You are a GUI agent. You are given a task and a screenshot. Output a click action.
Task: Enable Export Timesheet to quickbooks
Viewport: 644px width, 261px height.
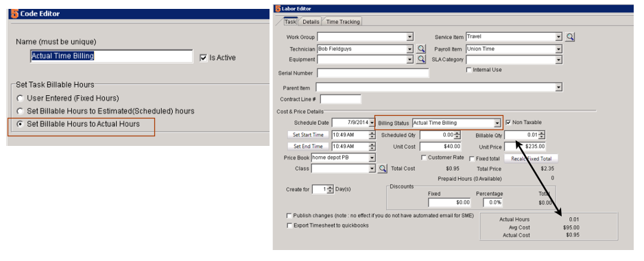[x=289, y=225]
